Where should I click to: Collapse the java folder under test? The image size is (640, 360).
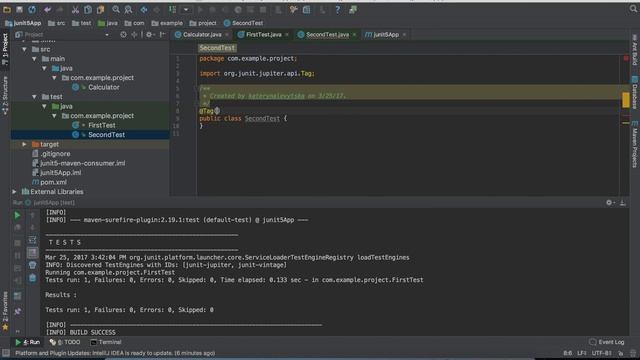tap(44, 106)
